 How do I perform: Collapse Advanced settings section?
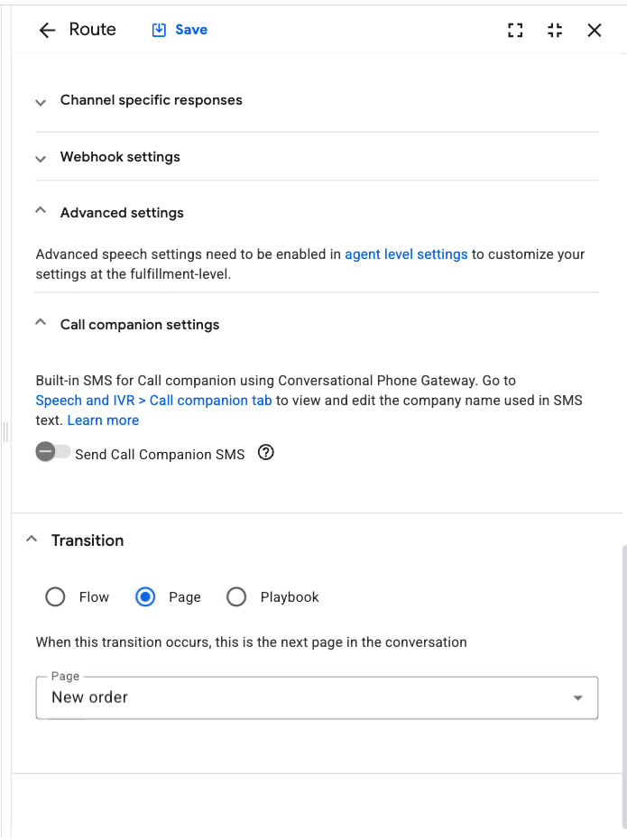click(x=41, y=210)
